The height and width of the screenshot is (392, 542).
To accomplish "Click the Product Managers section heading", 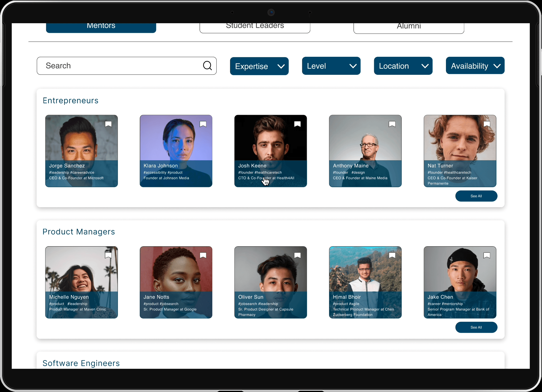I will coord(79,232).
